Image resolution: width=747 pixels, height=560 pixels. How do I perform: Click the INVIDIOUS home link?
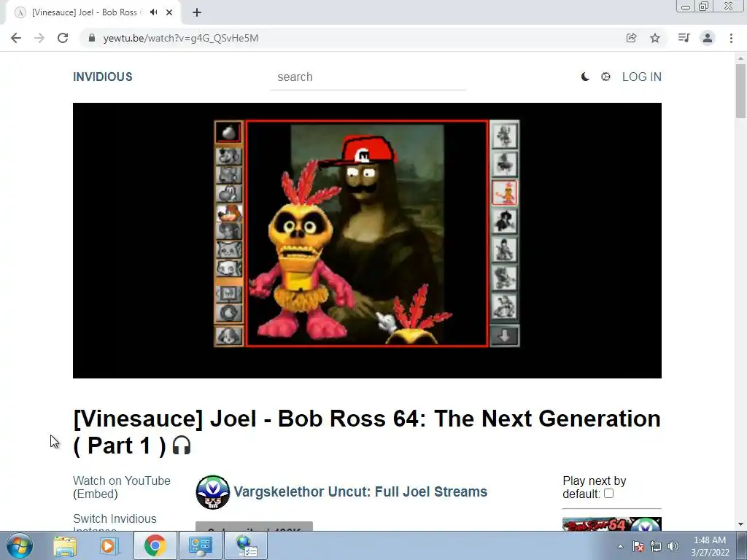pyautogui.click(x=102, y=77)
